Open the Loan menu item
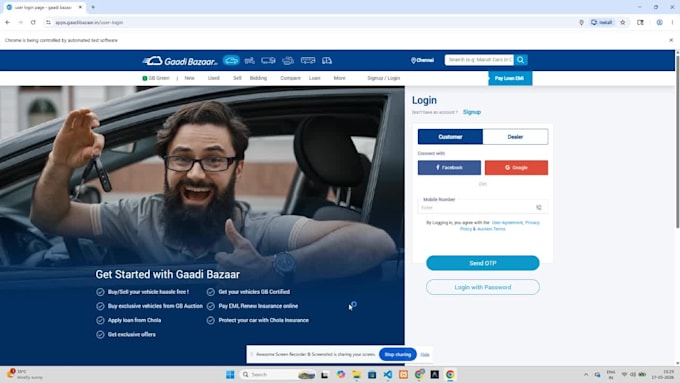 [315, 78]
